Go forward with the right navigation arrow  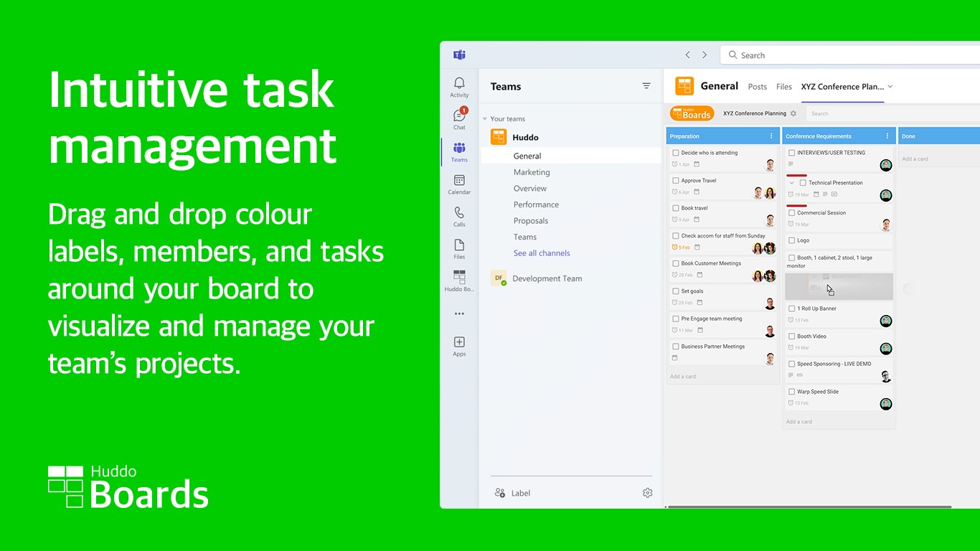[x=705, y=55]
